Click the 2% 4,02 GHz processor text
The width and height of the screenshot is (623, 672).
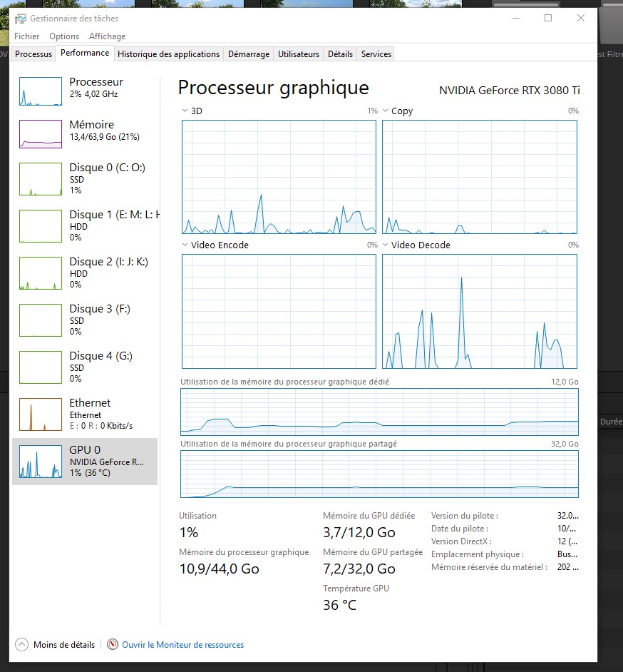point(94,94)
